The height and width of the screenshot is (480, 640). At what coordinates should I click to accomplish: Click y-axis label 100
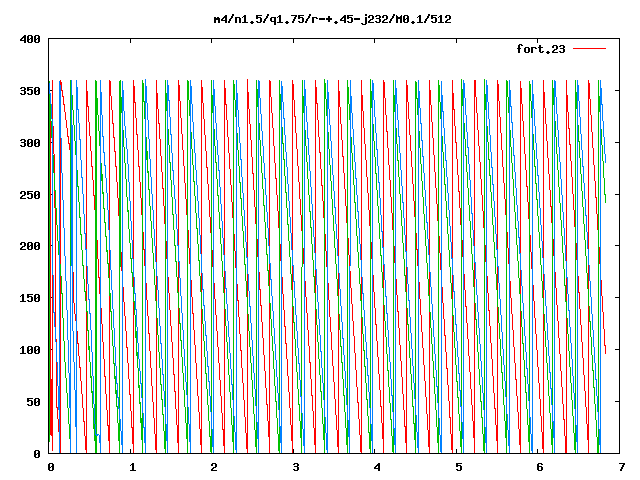tap(30, 350)
